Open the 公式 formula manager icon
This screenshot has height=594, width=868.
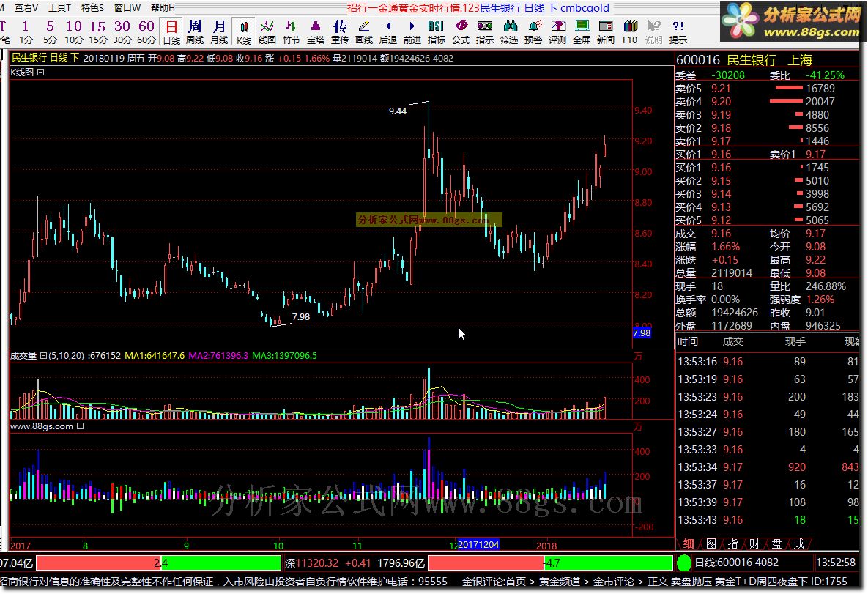tap(461, 32)
